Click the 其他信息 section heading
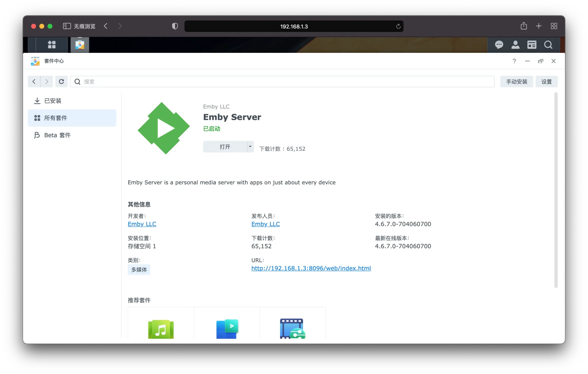This screenshot has width=588, height=374. [x=139, y=204]
